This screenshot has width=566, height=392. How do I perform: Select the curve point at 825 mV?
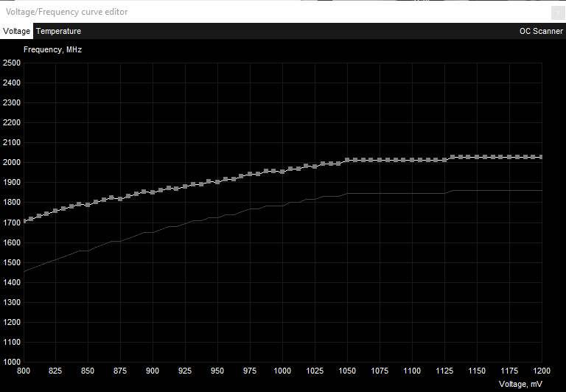pyautogui.click(x=55, y=211)
